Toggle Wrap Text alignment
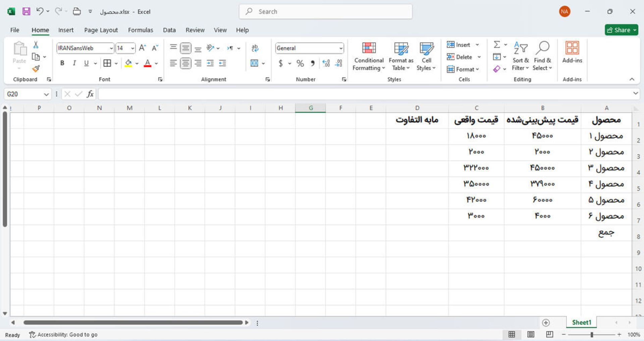644x341 pixels. click(x=255, y=48)
